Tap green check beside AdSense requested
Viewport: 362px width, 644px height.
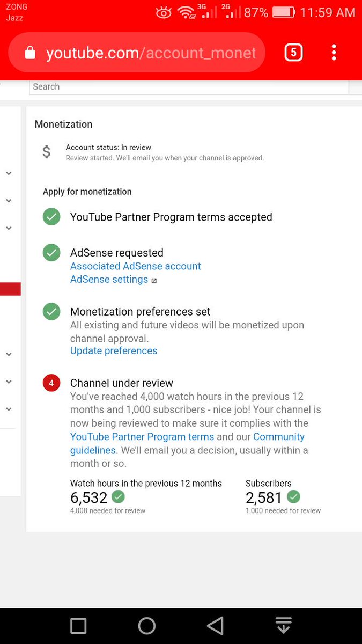pyautogui.click(x=51, y=253)
